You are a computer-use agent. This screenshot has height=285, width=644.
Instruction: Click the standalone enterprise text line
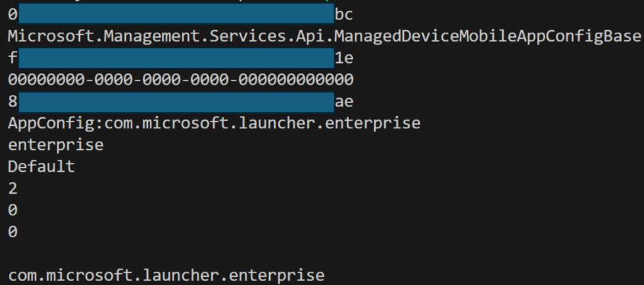56,145
